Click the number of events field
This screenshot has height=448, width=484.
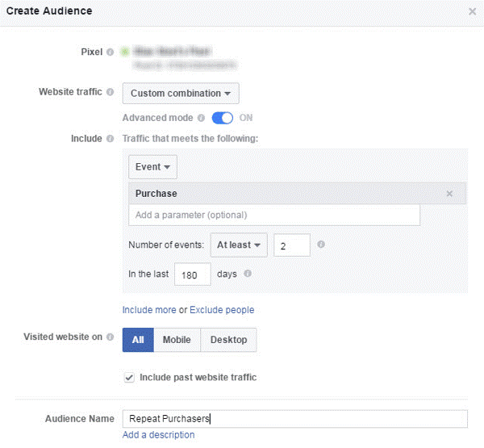292,245
